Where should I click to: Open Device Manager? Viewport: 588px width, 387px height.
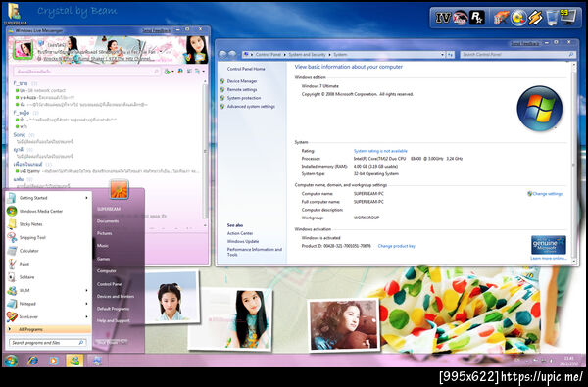242,81
